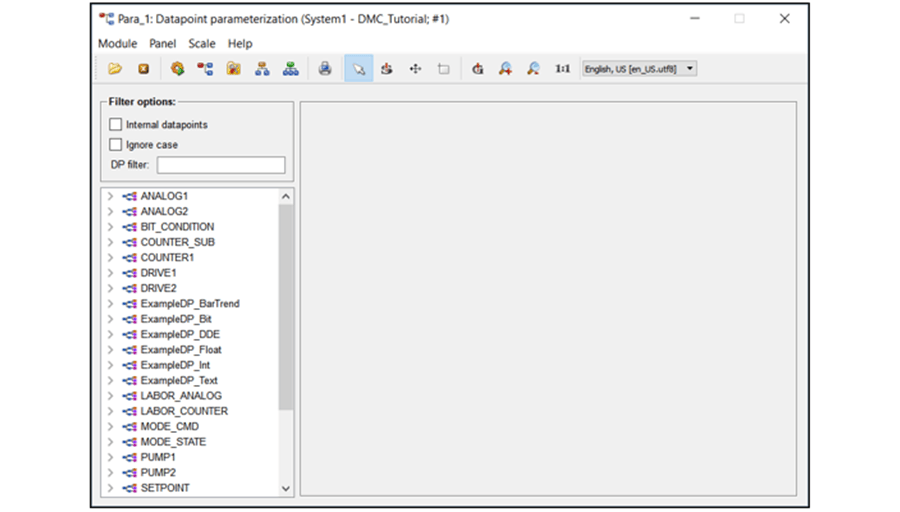Click the orange-topped hierarchy toolbar icon
This screenshot has height=512, width=900.
(x=262, y=69)
